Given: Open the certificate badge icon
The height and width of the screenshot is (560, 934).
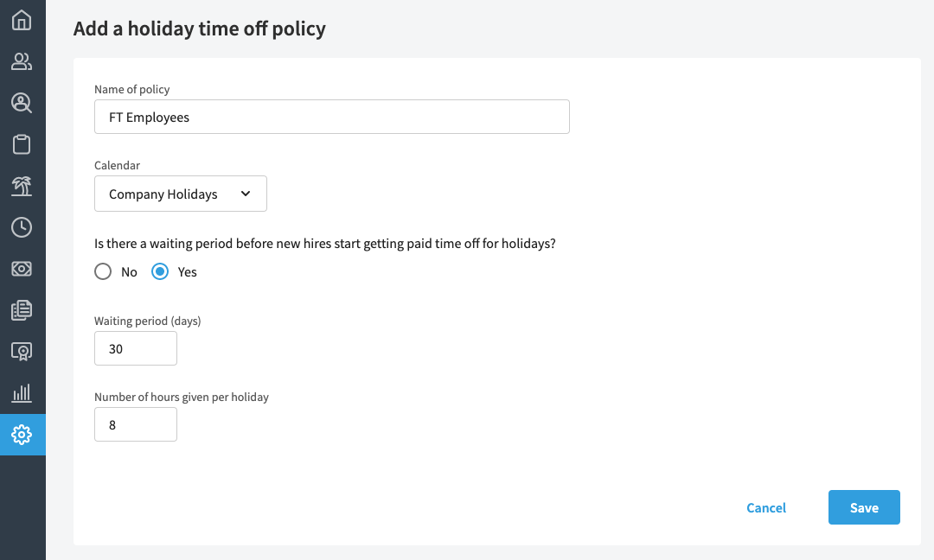Looking at the screenshot, I should click(22, 351).
